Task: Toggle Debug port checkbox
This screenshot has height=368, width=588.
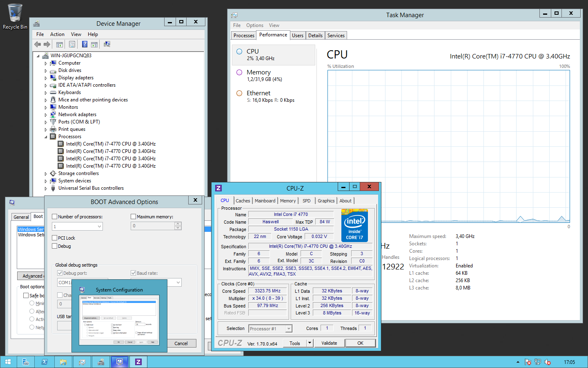Action: pos(60,273)
